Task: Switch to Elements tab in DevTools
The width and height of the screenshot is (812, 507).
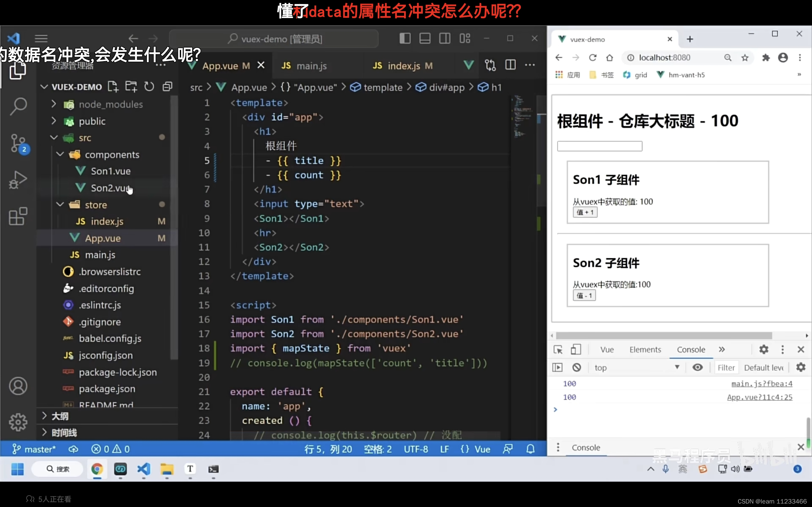Action: [x=645, y=350]
